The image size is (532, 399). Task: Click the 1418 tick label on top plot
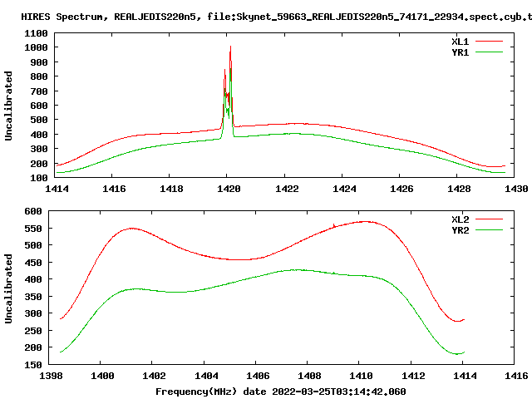point(171,189)
